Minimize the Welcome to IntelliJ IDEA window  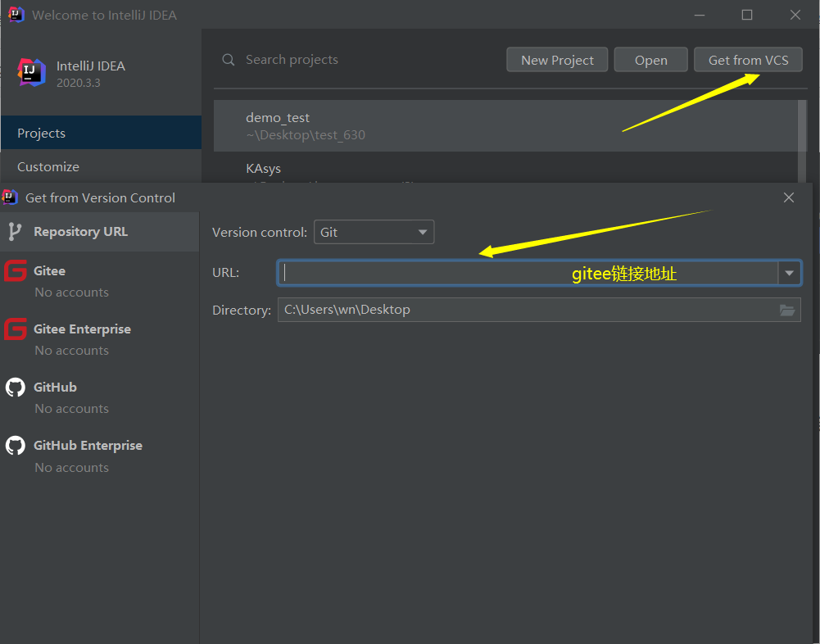point(700,15)
